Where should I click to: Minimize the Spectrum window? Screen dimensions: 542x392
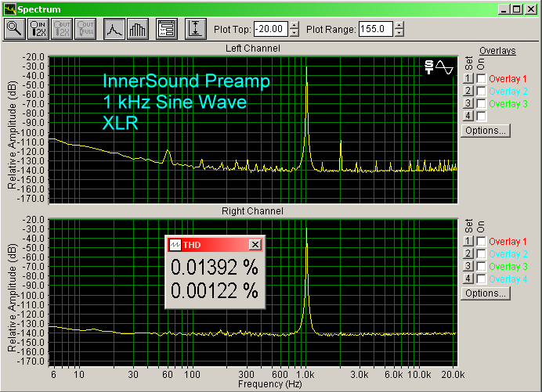[x=504, y=9]
